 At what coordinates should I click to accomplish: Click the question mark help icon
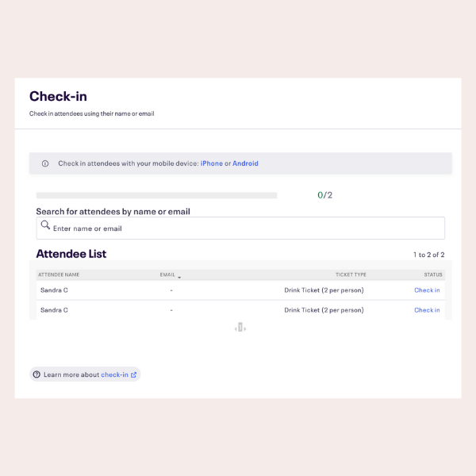[x=36, y=374]
